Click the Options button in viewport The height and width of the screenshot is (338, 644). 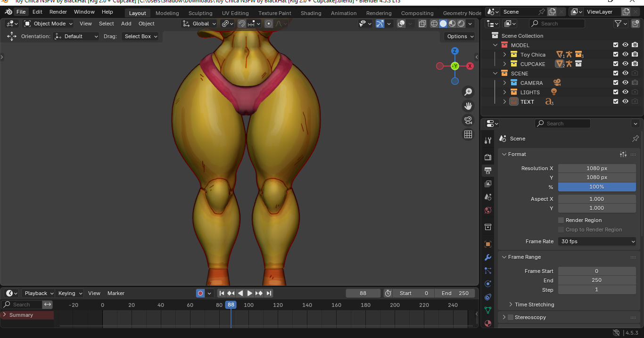coord(459,36)
